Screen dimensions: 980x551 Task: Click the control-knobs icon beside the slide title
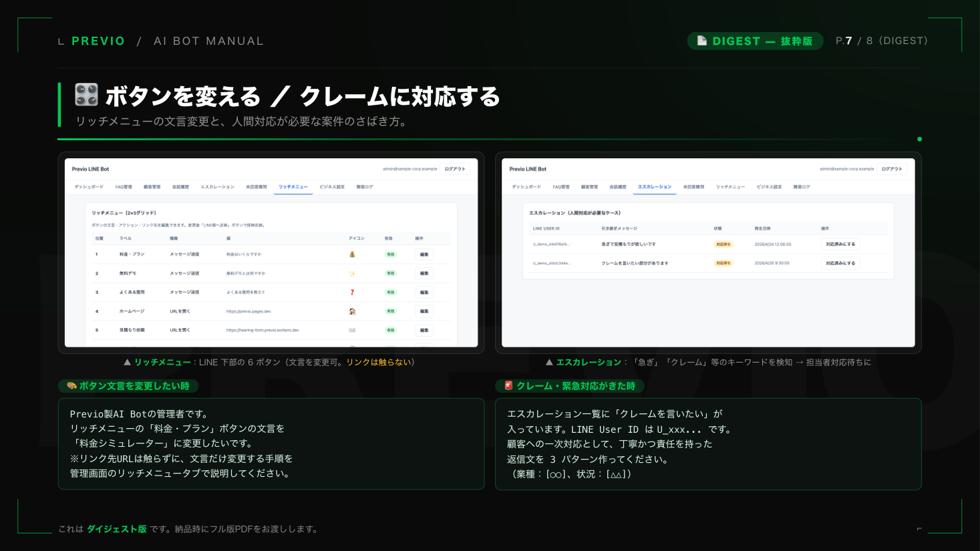coord(86,95)
